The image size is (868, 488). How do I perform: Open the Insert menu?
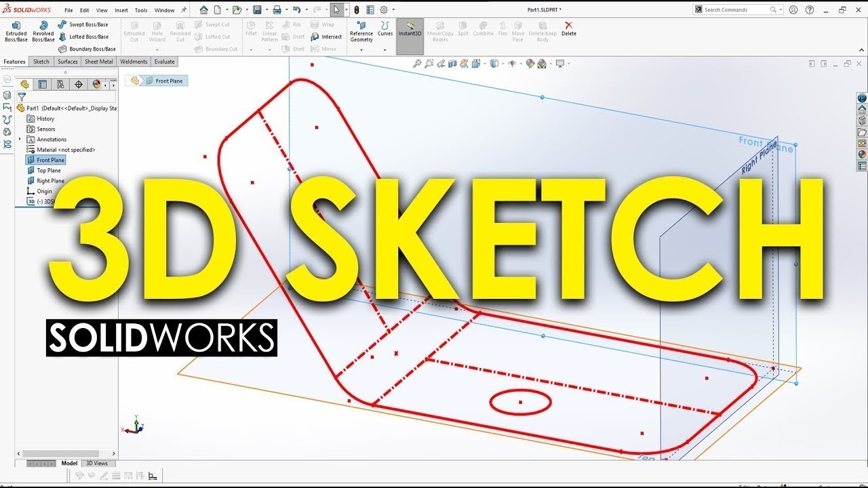point(121,10)
